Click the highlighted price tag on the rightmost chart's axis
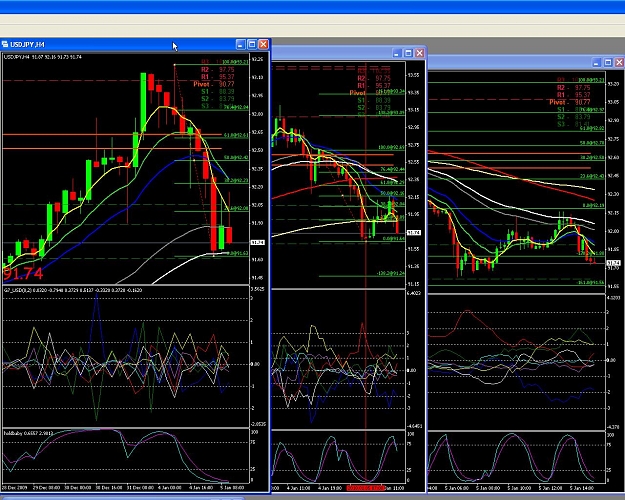625x500 pixels. (x=614, y=263)
